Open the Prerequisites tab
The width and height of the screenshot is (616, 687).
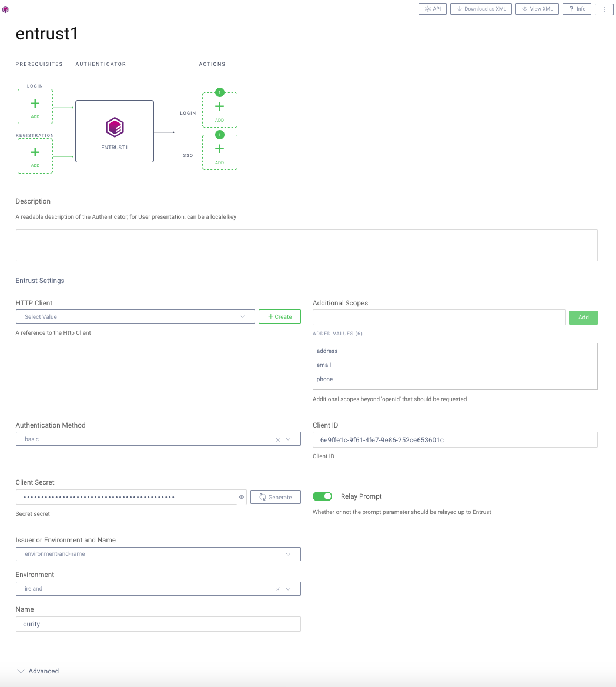tap(39, 64)
